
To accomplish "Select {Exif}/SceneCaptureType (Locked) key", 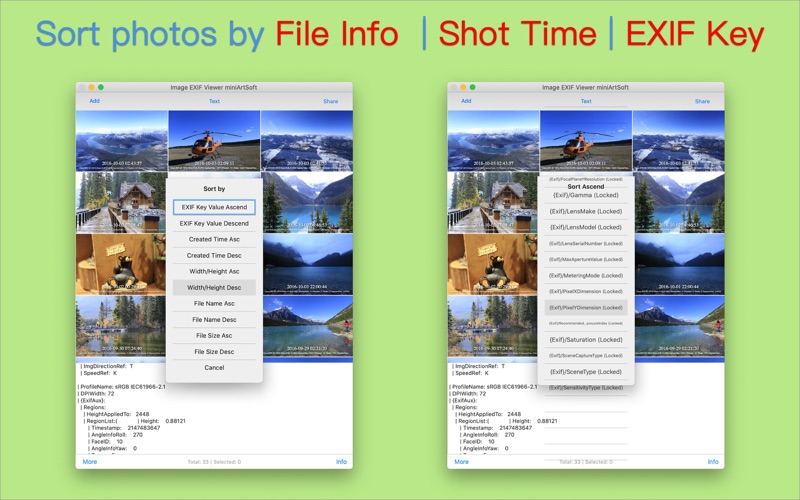I will click(586, 356).
